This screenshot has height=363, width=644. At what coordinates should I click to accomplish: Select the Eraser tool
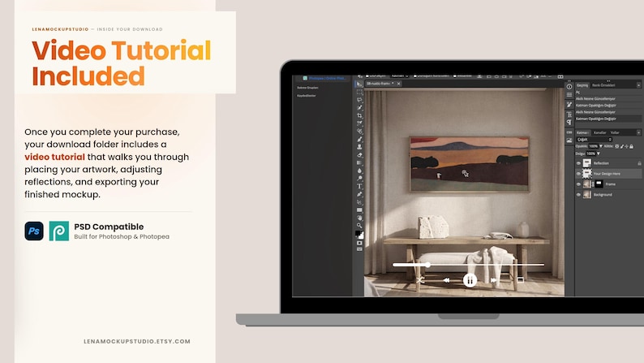pos(359,155)
